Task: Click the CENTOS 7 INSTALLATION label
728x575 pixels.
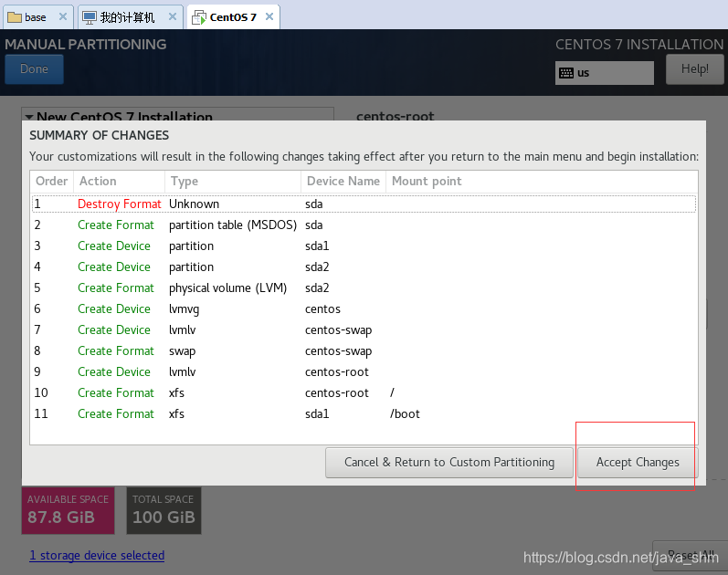Action: click(x=639, y=45)
